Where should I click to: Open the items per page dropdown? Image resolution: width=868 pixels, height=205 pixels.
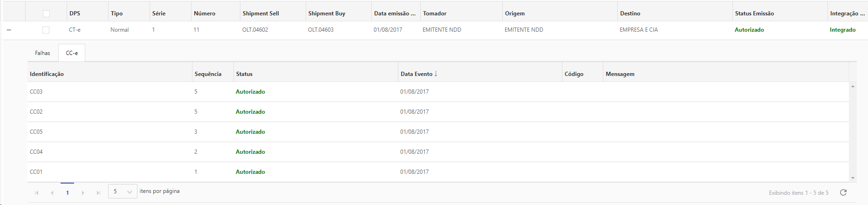coord(123,191)
